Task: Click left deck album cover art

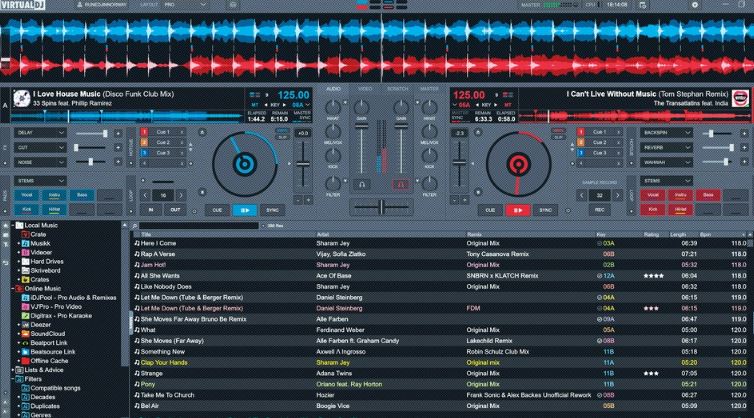Action: coord(22,98)
